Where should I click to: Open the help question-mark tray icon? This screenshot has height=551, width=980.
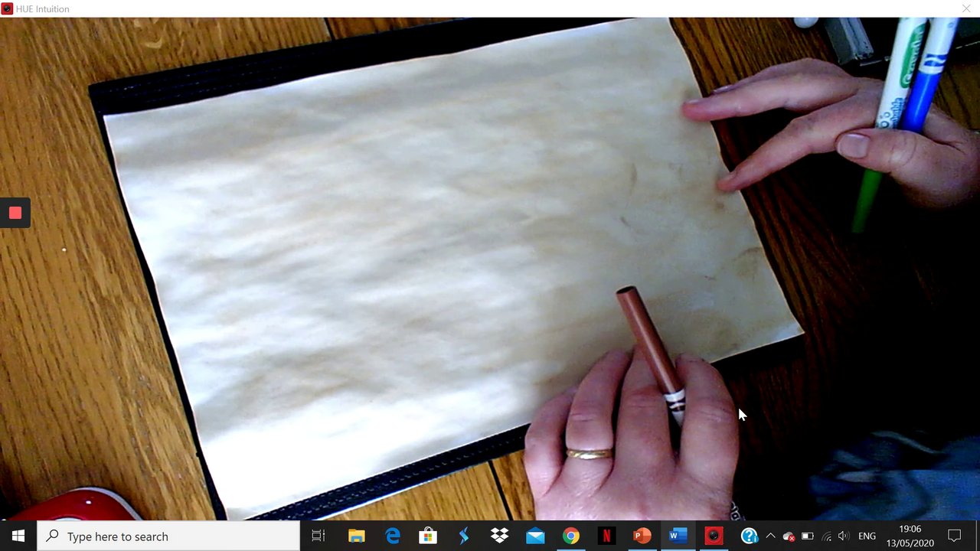pyautogui.click(x=750, y=536)
